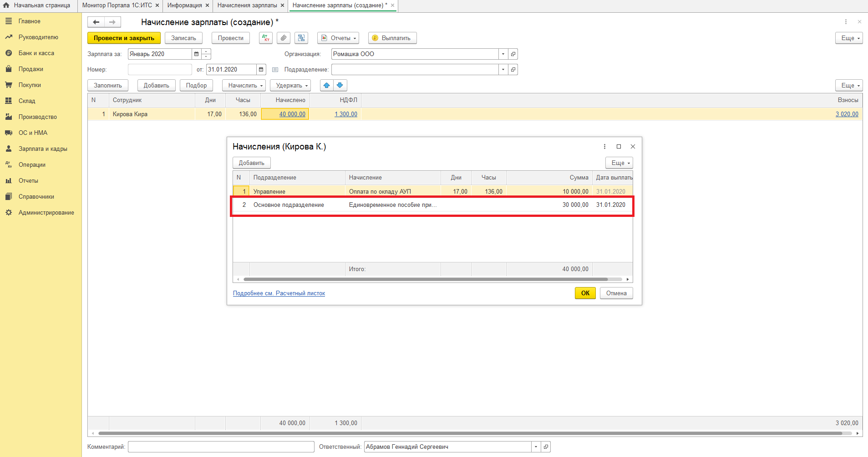Move row up with blue arrow

pyautogui.click(x=327, y=86)
